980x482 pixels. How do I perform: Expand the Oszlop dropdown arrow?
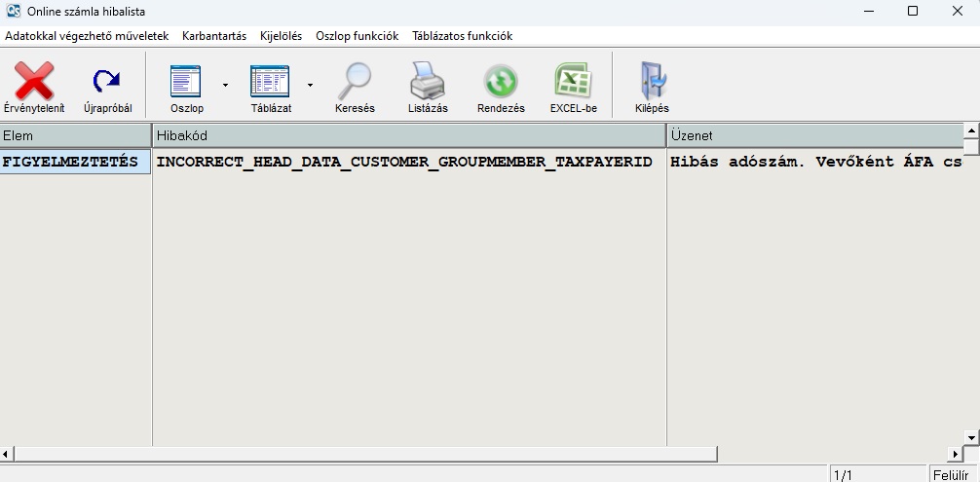pos(225,85)
